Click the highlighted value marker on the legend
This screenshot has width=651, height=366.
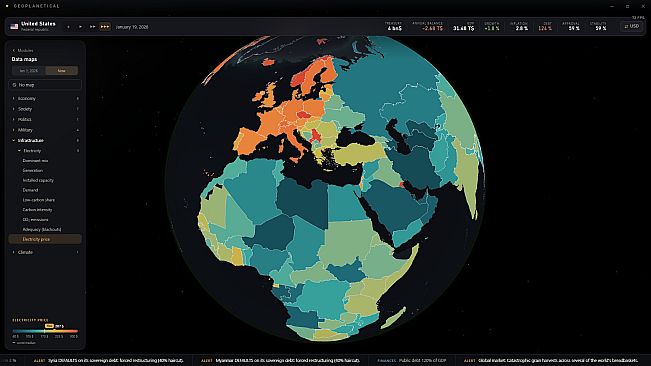[x=49, y=326]
